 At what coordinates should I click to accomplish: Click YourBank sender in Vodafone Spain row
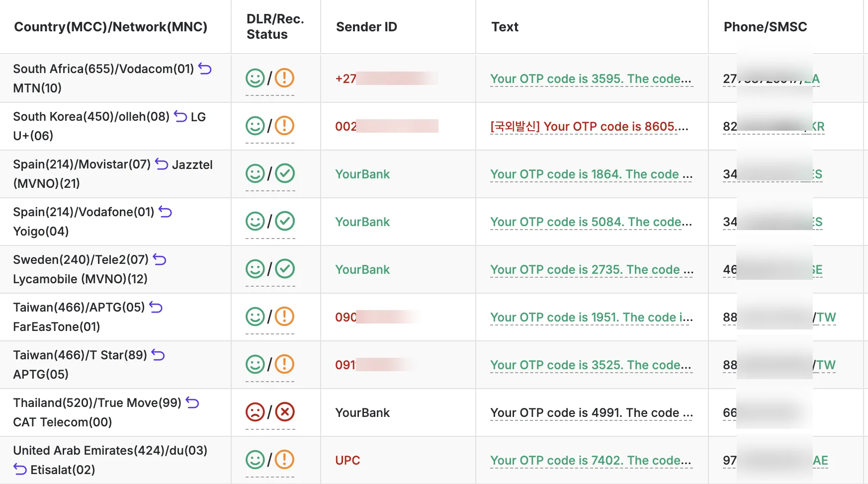click(362, 222)
